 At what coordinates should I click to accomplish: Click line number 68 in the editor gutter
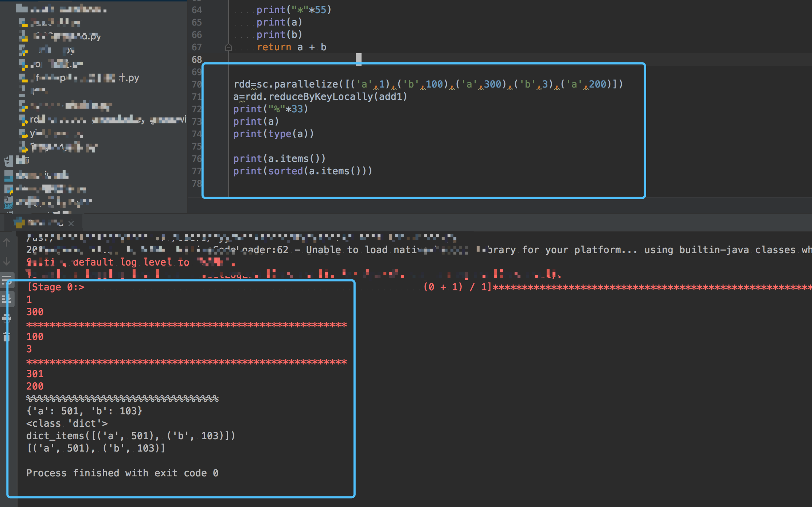(196, 59)
